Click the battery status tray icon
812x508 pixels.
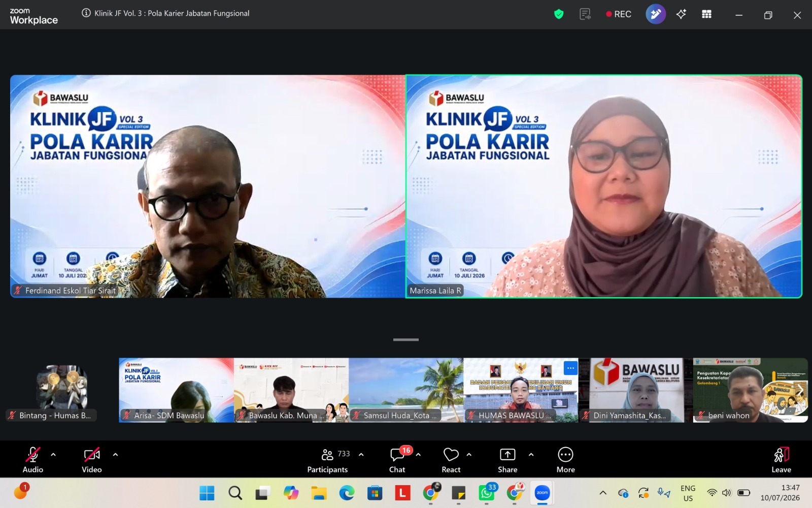click(x=744, y=493)
